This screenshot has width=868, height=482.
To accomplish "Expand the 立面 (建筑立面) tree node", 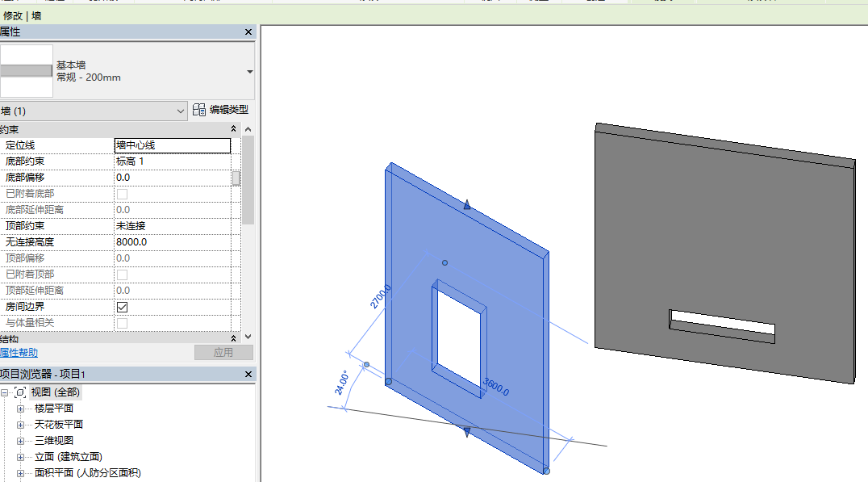I will coord(20,457).
